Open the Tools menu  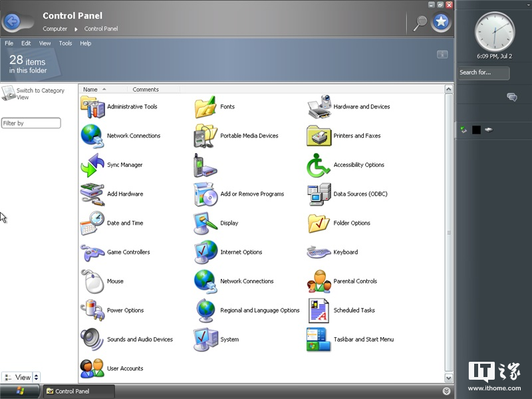click(65, 43)
